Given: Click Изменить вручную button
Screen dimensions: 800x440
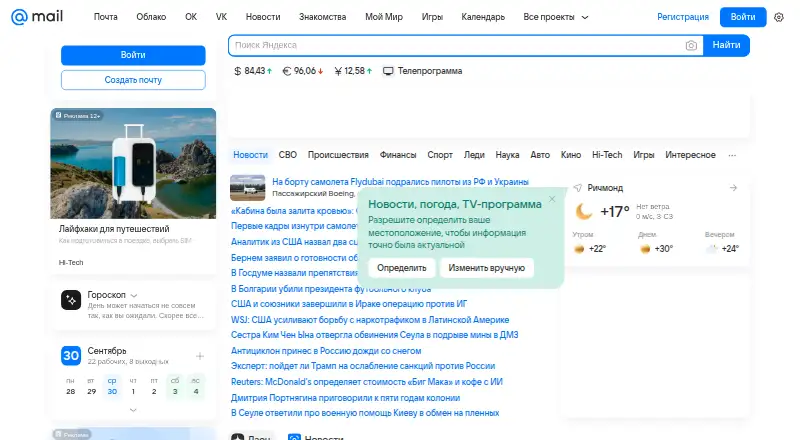Looking at the screenshot, I should (x=486, y=268).
